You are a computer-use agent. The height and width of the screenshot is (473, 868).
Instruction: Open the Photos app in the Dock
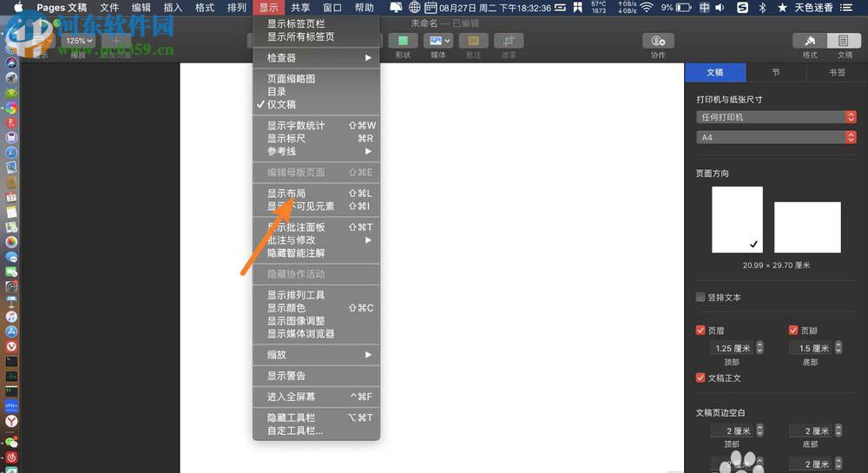click(11, 242)
